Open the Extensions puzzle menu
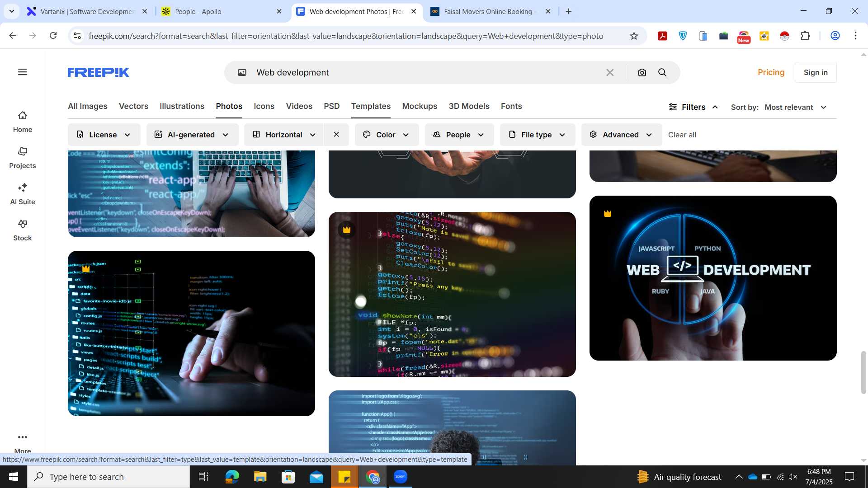 [805, 36]
